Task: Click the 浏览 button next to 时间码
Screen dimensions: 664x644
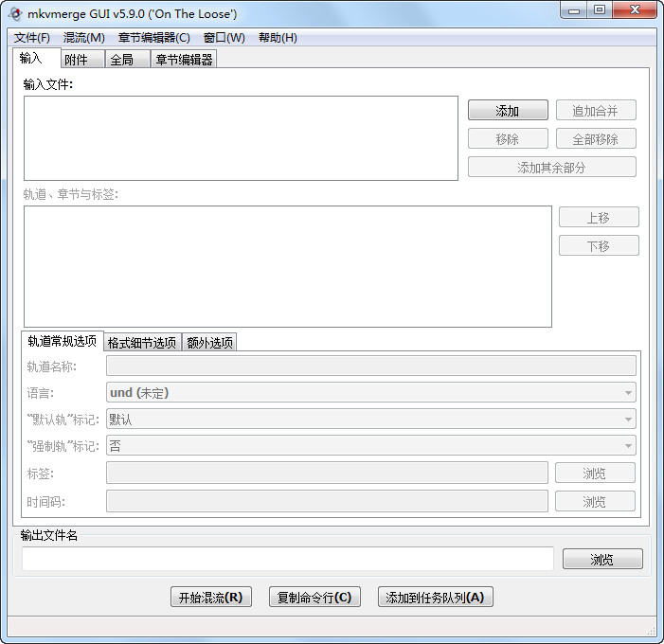Action: 595,501
